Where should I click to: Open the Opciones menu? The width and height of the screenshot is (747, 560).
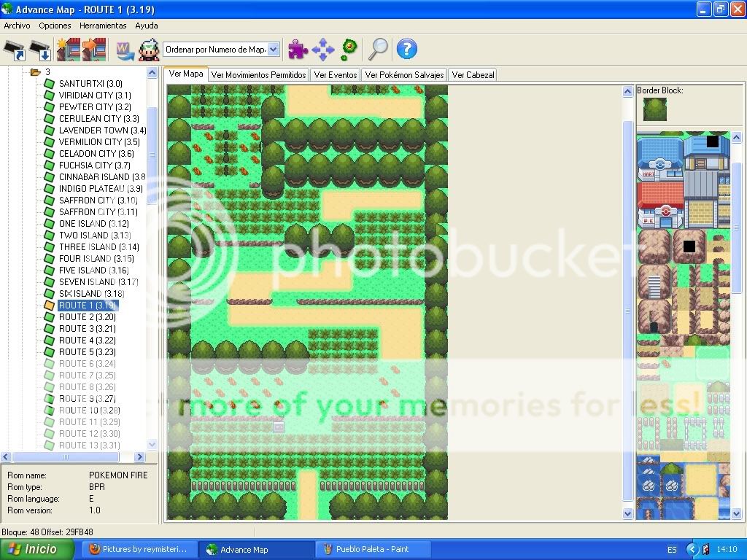click(x=55, y=26)
